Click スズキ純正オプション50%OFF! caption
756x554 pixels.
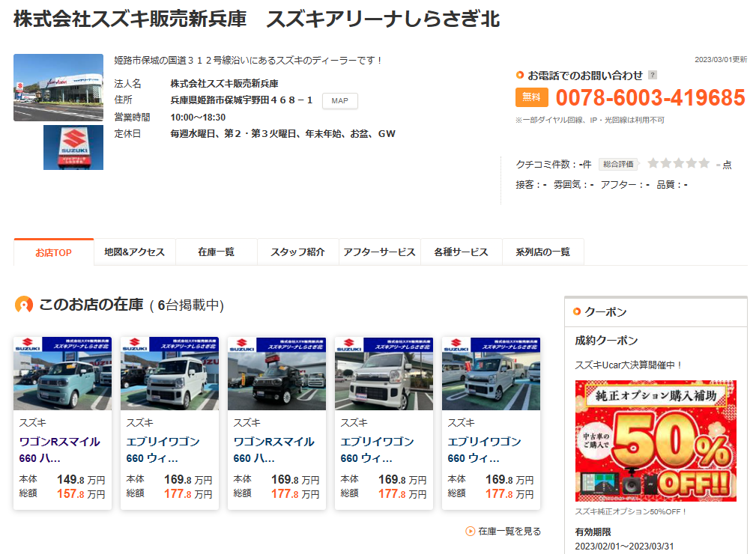[x=631, y=511]
